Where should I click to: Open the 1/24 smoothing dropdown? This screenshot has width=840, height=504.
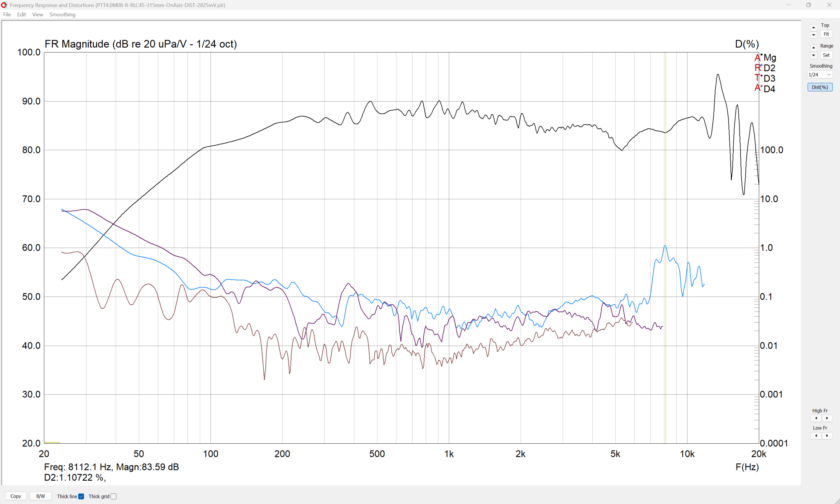pos(820,75)
